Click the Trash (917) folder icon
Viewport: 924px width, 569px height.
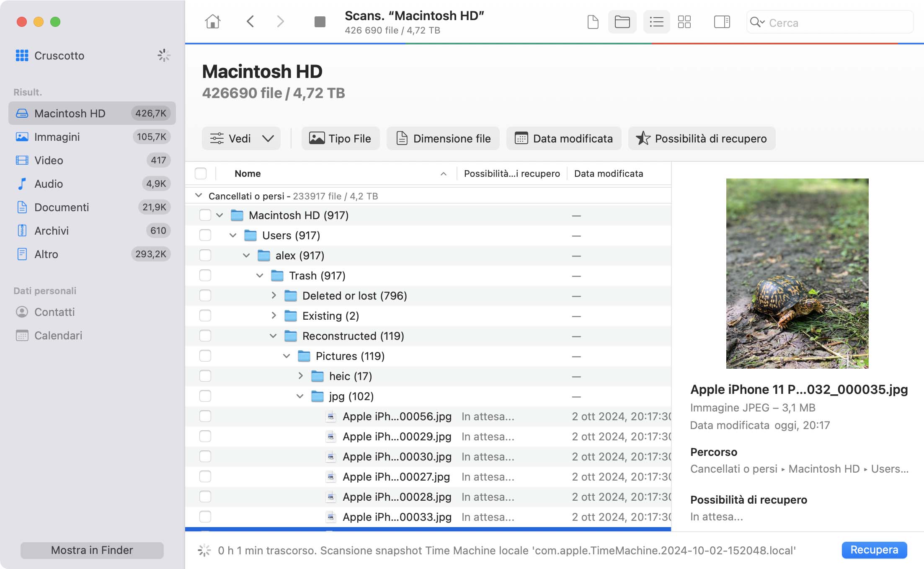coord(277,276)
